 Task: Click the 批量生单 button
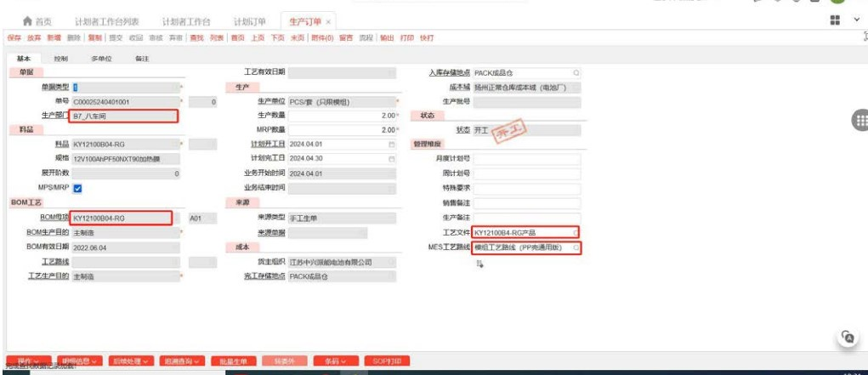click(x=232, y=361)
